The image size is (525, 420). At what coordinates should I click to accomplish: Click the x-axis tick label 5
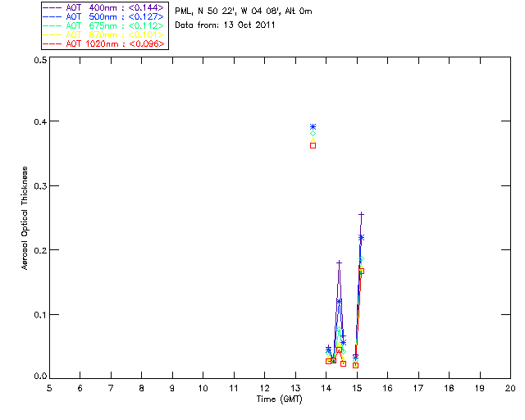click(49, 388)
